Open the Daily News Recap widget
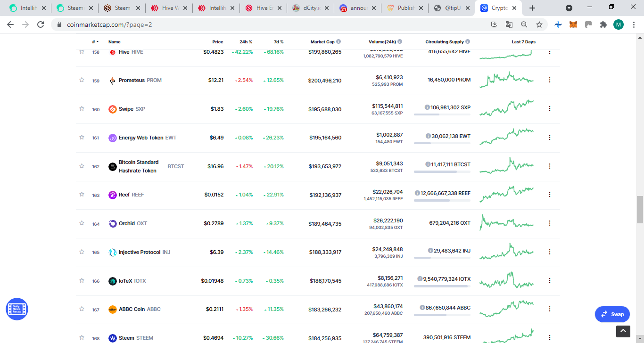This screenshot has height=343, width=644. 17,309
